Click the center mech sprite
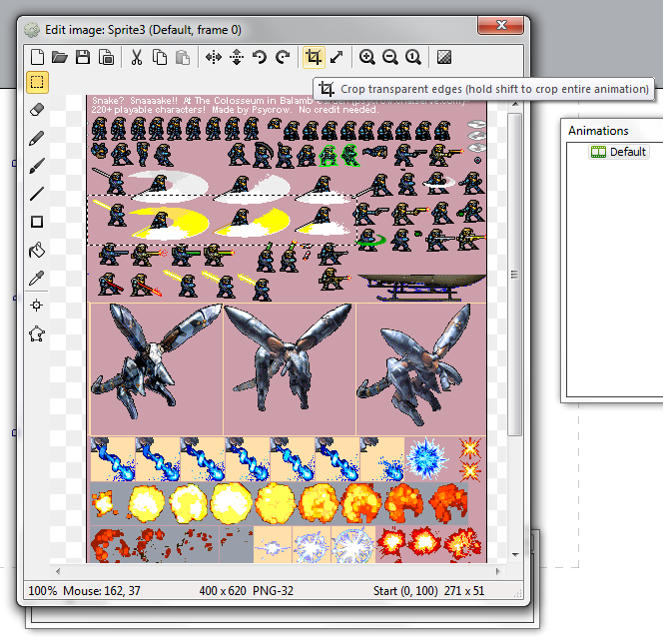 point(290,357)
